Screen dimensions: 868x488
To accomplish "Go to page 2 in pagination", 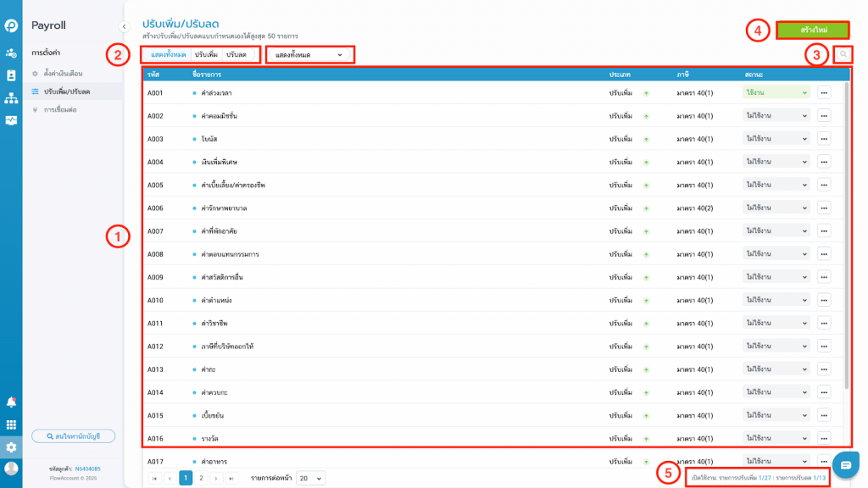I will pyautogui.click(x=201, y=479).
